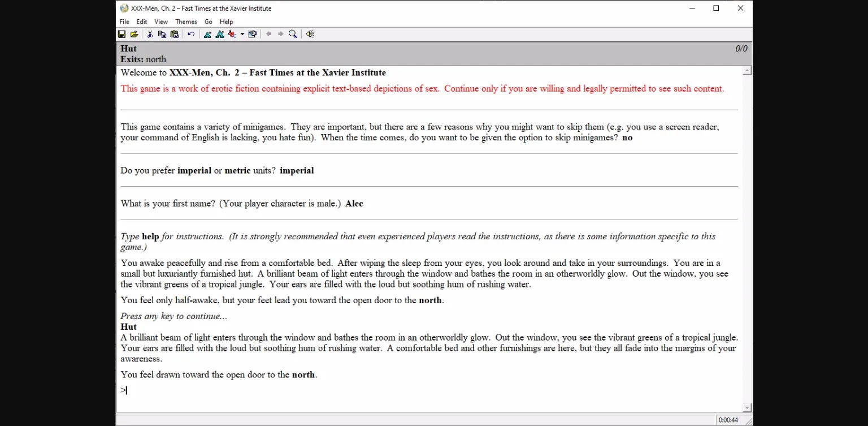Click the scrollbar up arrow
This screenshot has width=868, height=426.
pos(747,71)
